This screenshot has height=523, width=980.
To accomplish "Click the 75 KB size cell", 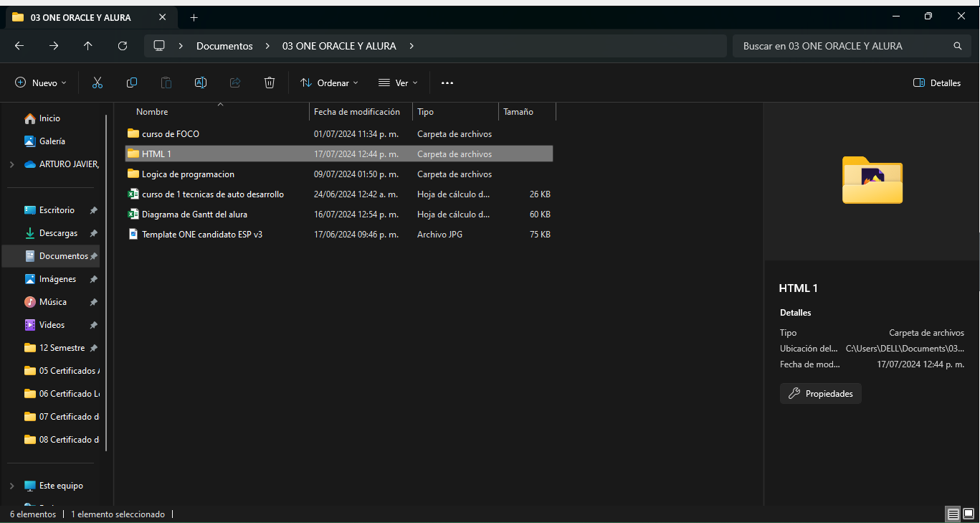I will tap(540, 235).
